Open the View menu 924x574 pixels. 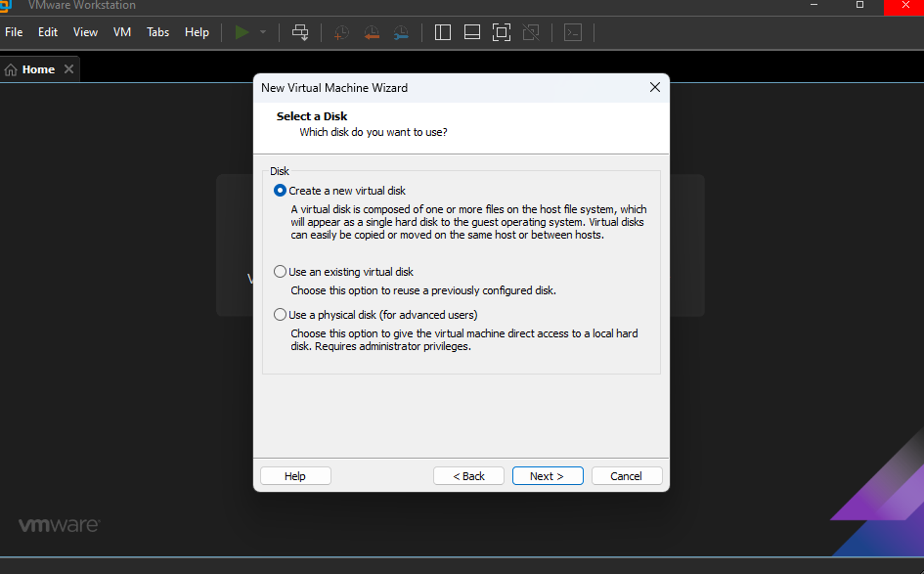tap(85, 32)
